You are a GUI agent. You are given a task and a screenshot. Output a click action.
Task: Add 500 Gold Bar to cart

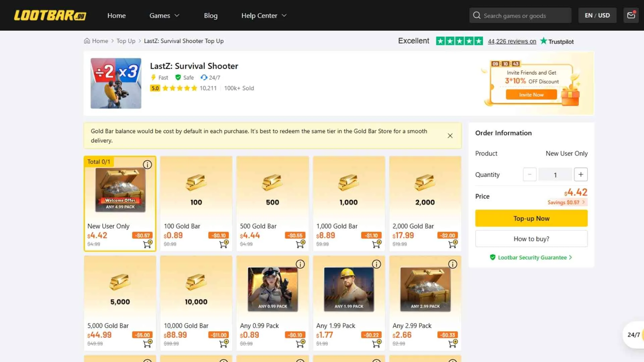pyautogui.click(x=300, y=244)
